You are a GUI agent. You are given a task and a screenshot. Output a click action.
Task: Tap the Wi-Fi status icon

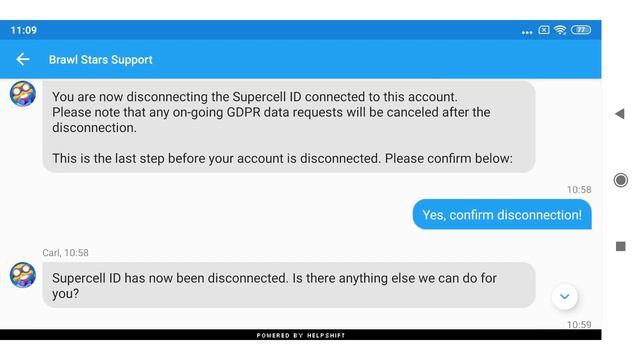(x=560, y=30)
